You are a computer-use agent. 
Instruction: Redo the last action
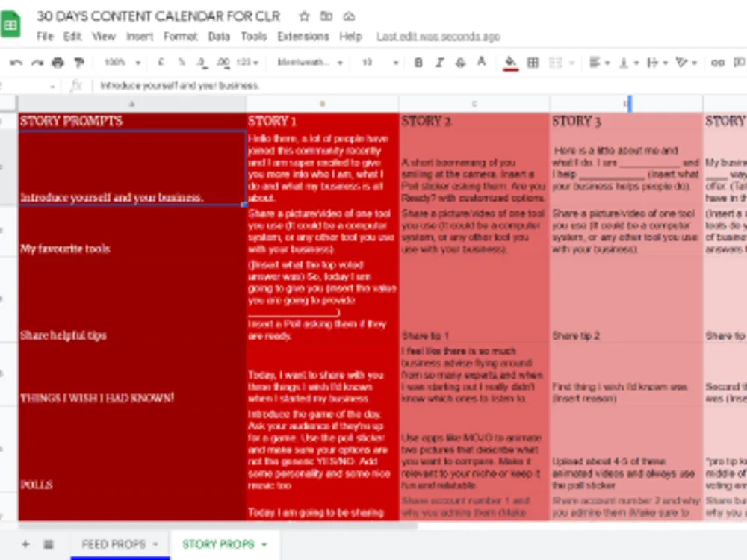(37, 63)
